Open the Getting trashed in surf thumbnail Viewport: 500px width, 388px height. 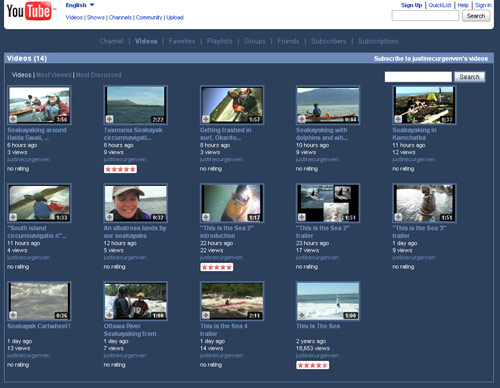click(x=232, y=105)
